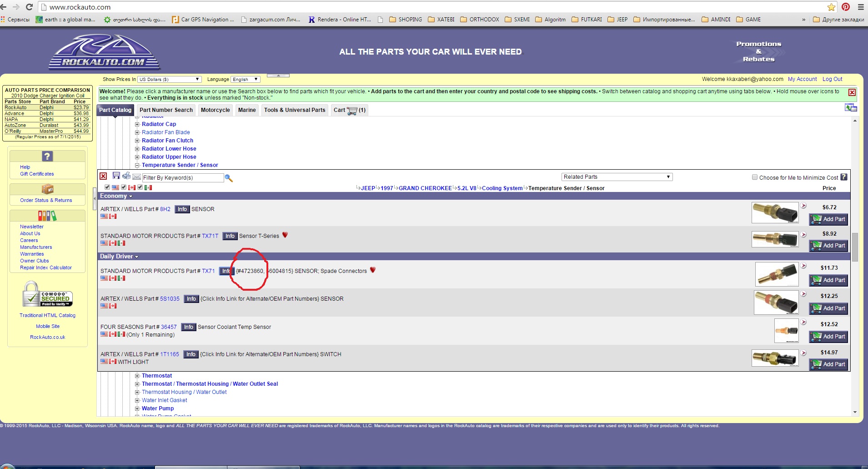Open the Language dropdown

pos(245,79)
